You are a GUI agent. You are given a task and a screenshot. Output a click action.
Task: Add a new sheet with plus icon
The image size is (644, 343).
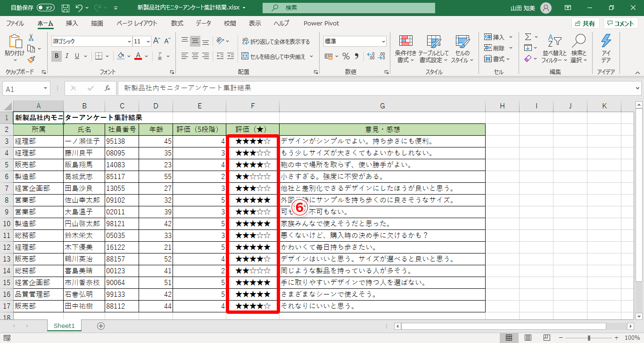100,326
